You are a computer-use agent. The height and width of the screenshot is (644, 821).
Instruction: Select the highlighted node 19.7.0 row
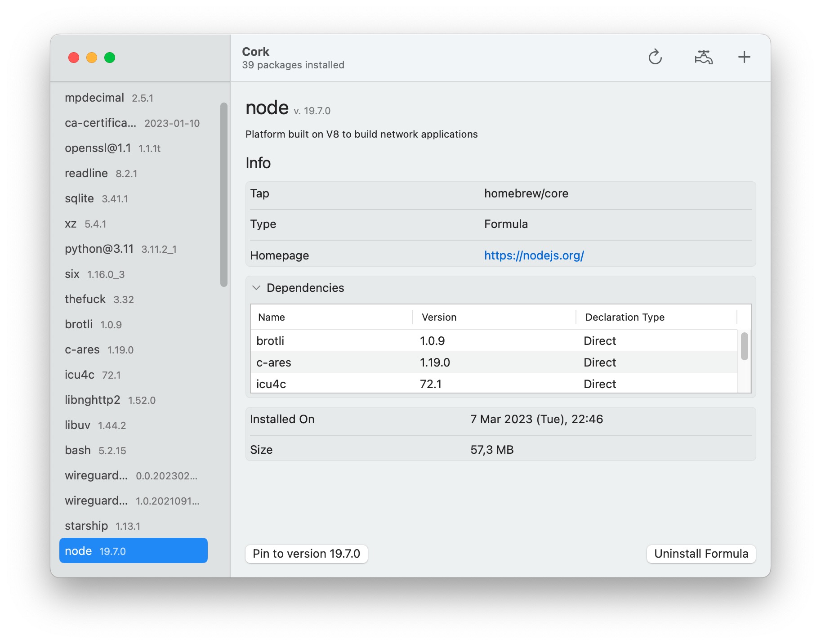click(x=134, y=550)
